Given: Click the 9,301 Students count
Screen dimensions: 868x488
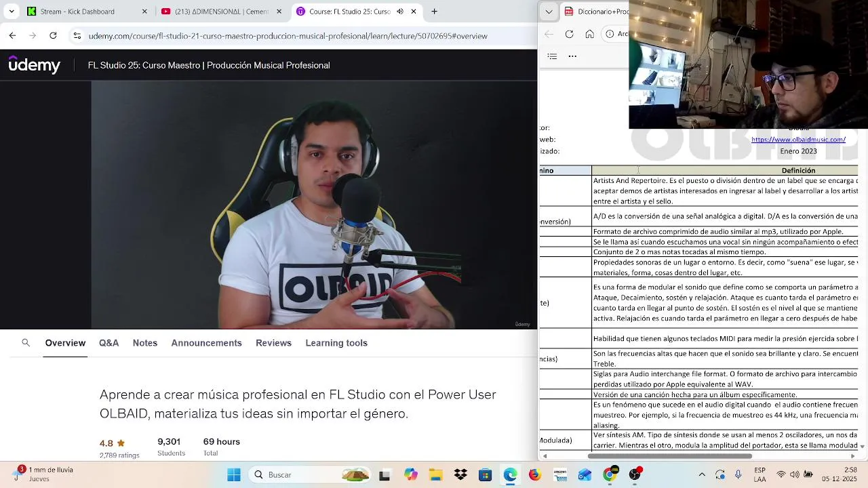Looking at the screenshot, I should click(169, 441).
